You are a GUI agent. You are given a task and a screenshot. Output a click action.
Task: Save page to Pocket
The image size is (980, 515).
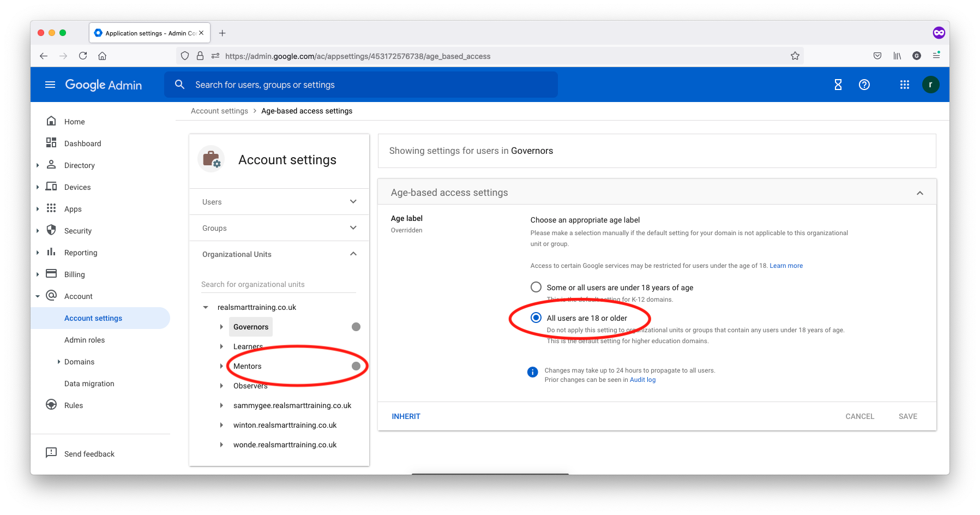877,56
